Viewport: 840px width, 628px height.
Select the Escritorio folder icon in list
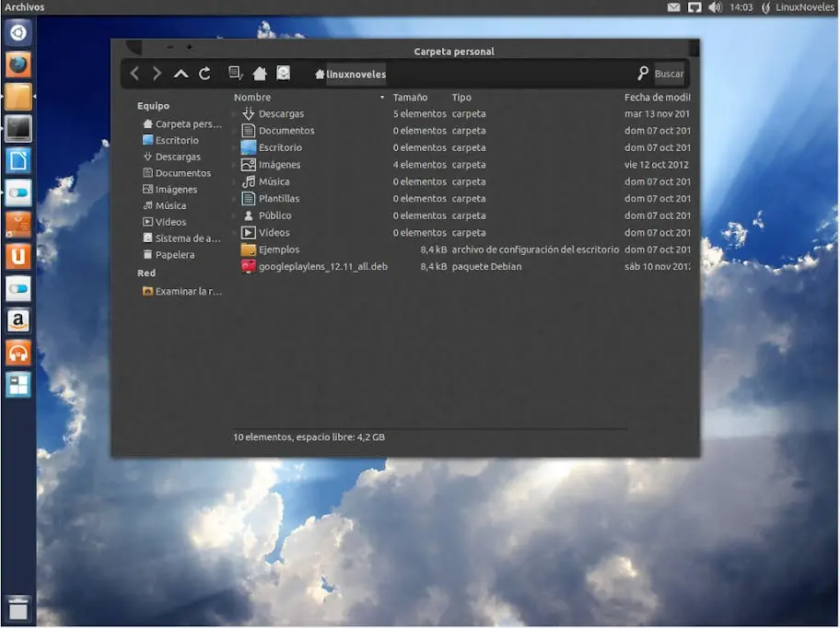248,147
